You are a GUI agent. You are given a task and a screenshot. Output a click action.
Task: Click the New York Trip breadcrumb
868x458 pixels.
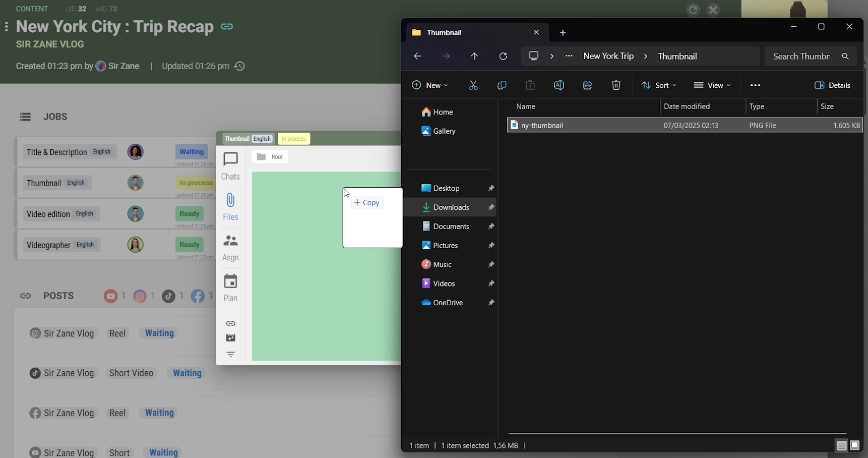pos(608,56)
